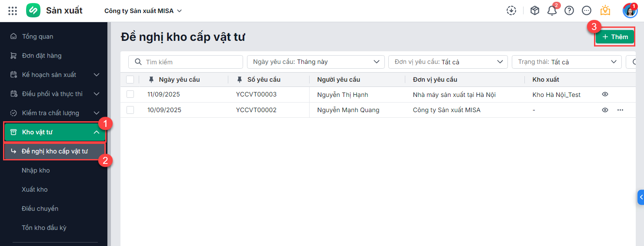Expand Điều phối và thực thi chevron
Screen dimensions: 644x246
click(97, 94)
